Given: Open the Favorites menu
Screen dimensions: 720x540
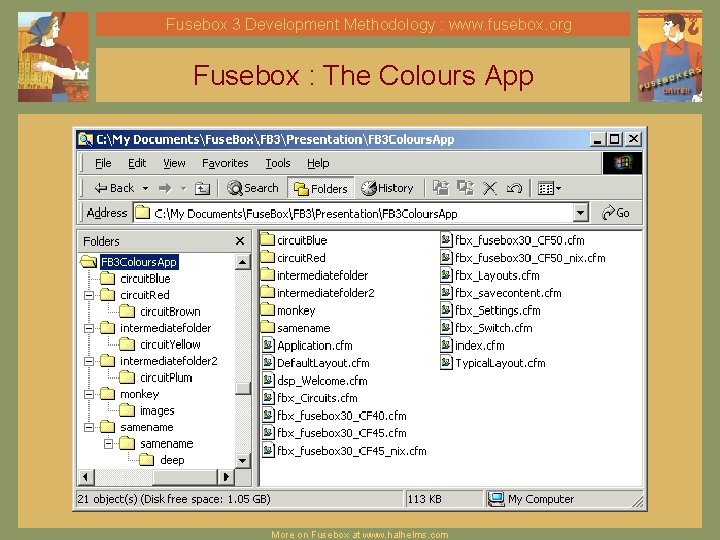Looking at the screenshot, I should pyautogui.click(x=225, y=163).
